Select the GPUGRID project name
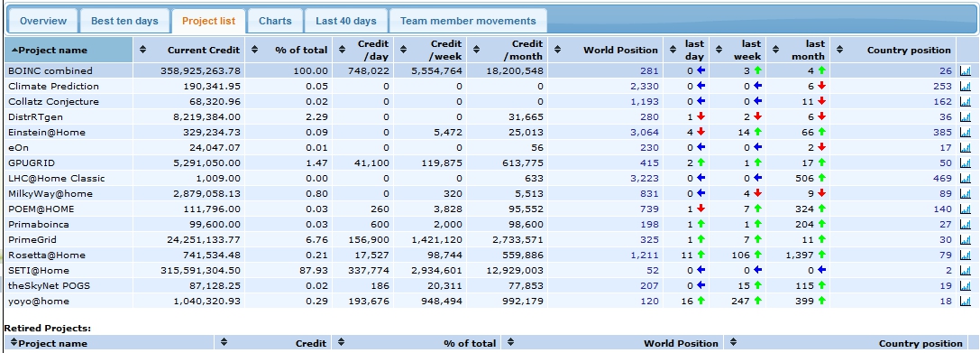980x353 pixels. pos(32,163)
